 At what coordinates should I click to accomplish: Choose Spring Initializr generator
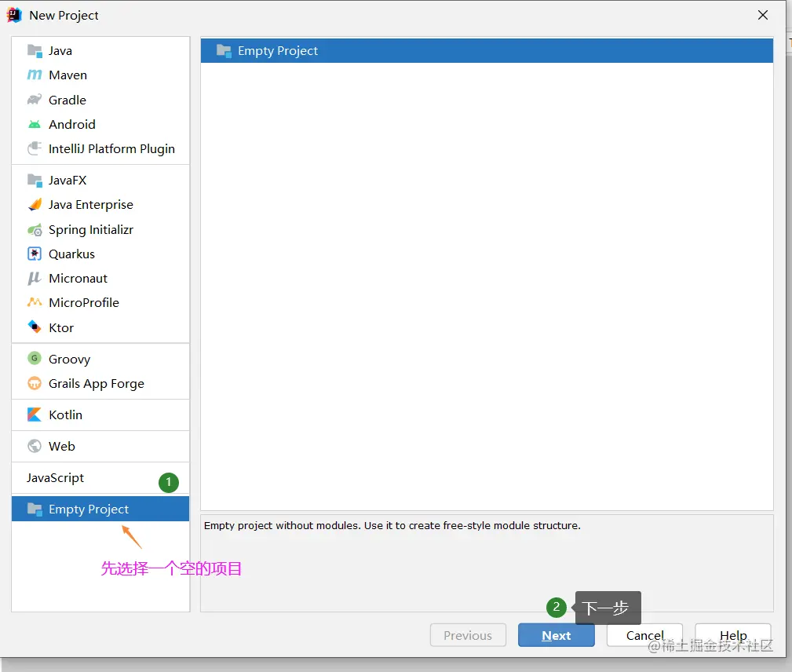coord(100,229)
